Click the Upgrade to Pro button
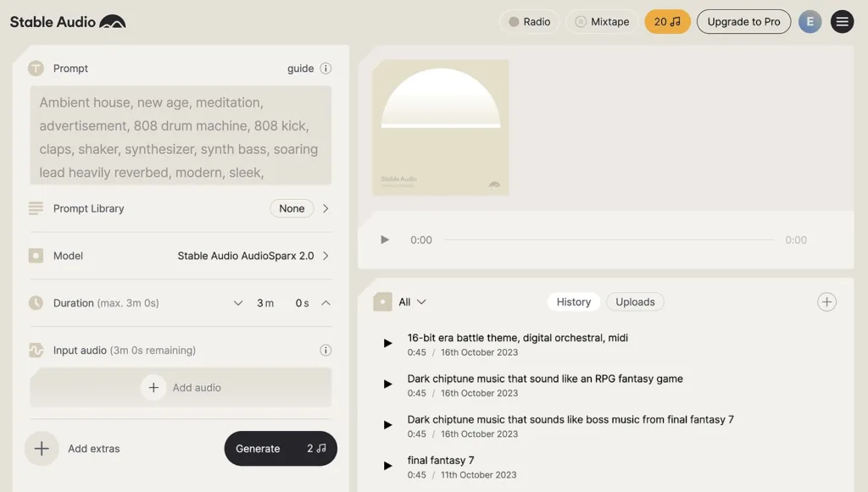Viewport: 868px width, 492px height. point(743,22)
